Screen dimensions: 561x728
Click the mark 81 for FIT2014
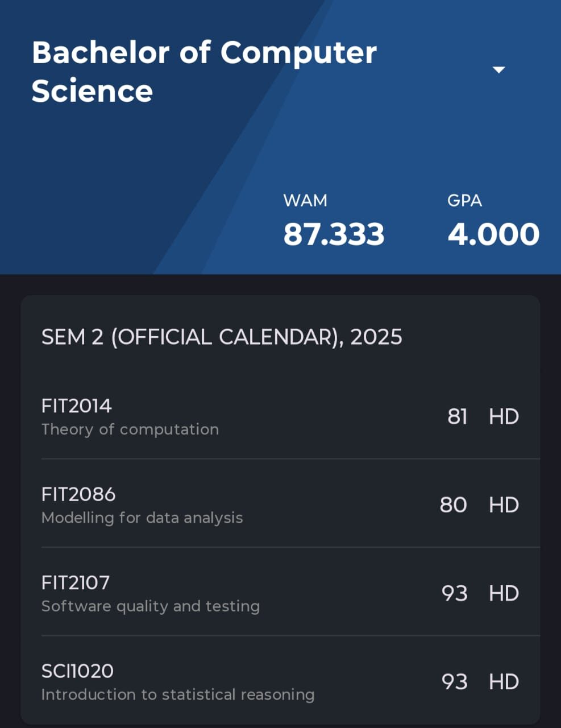(x=457, y=417)
